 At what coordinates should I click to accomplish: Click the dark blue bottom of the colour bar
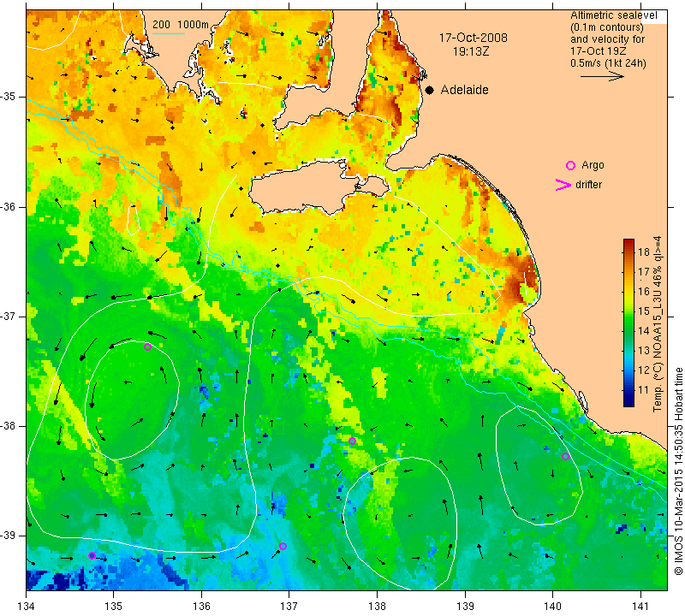pyautogui.click(x=628, y=402)
